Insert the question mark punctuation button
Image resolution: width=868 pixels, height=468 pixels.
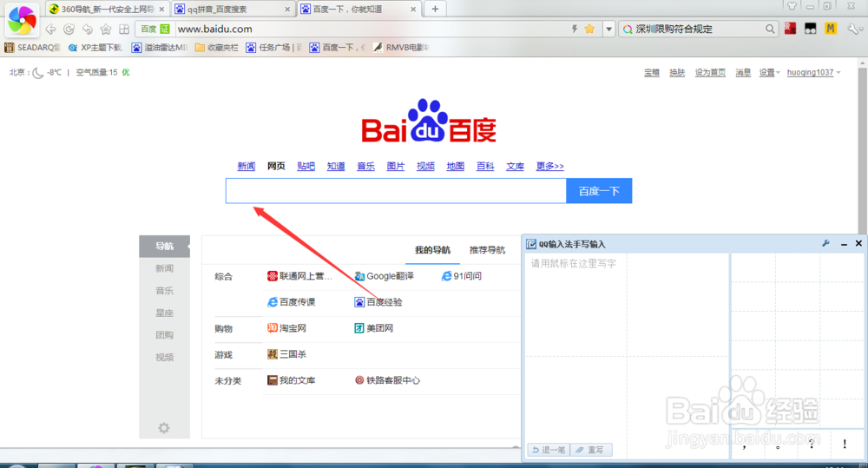pos(812,445)
